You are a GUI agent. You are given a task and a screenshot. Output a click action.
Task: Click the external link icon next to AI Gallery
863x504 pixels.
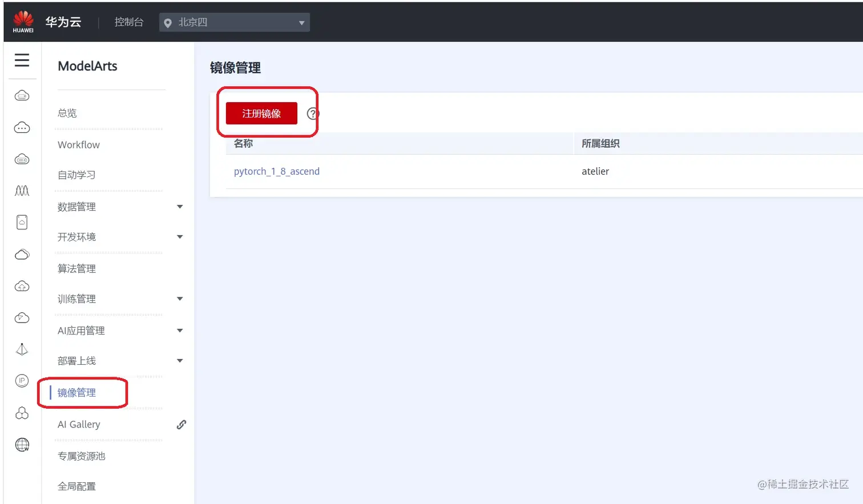coord(182,425)
